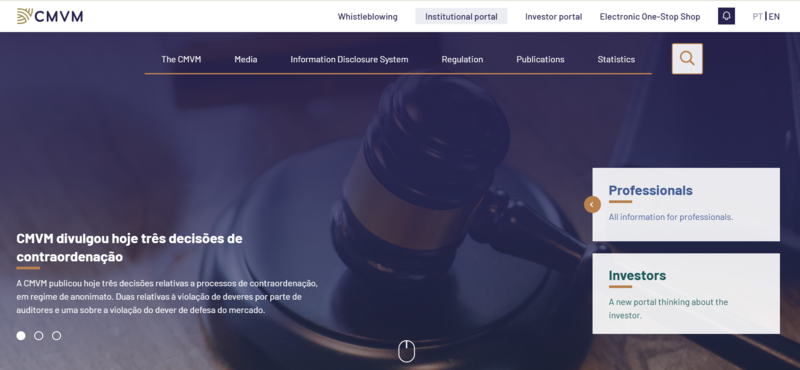Open the Statistics menu
Screen dimensions: 800x370
[616, 59]
